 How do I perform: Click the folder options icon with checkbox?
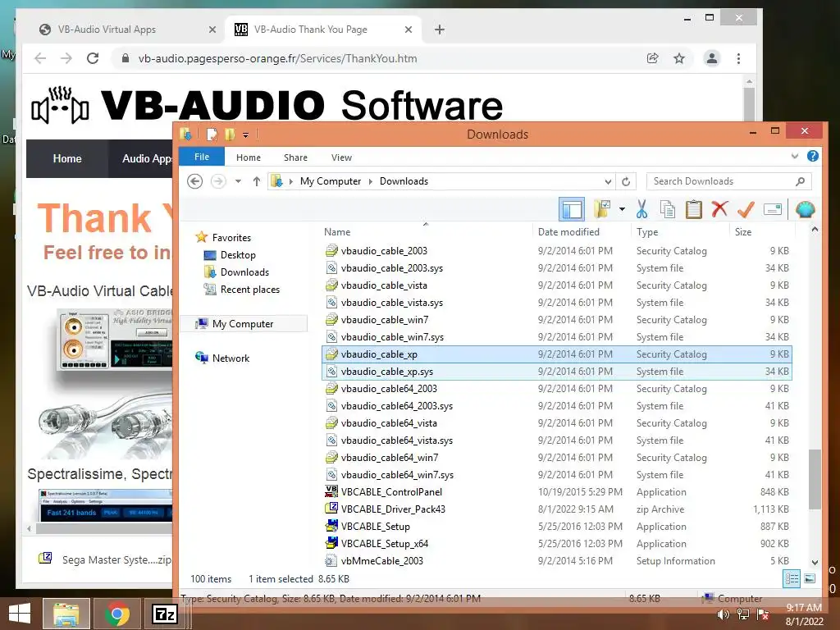point(603,209)
